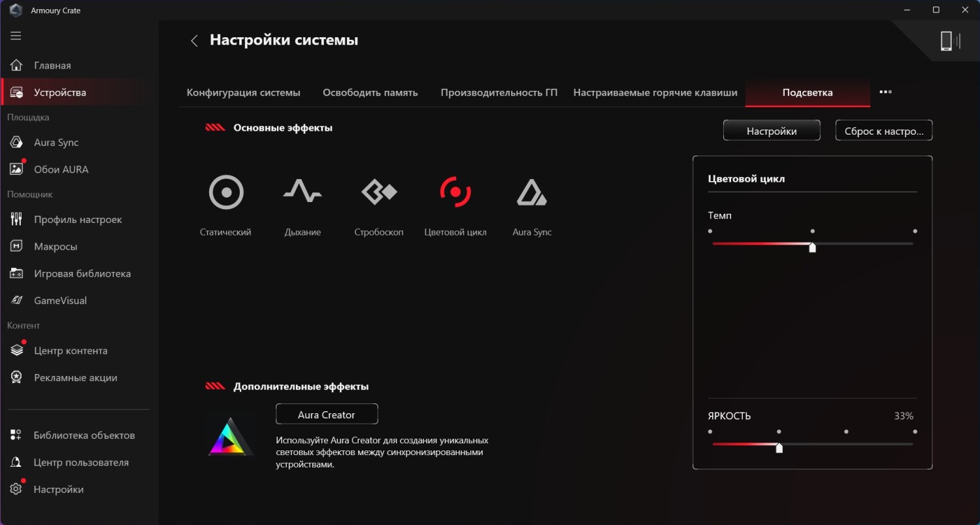Click the Профиль настроек sliders icon
980x525 pixels.
point(17,220)
